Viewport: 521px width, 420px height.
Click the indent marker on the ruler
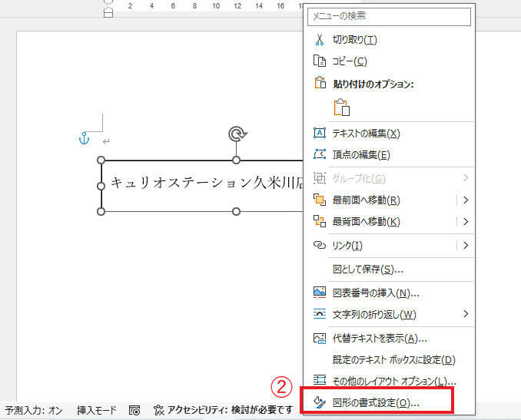point(108,12)
